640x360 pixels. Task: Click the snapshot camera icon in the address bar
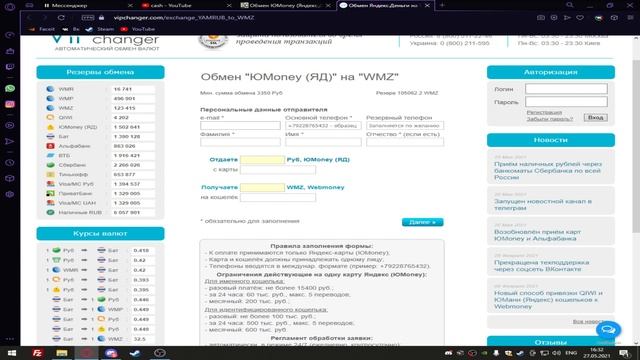click(x=541, y=18)
